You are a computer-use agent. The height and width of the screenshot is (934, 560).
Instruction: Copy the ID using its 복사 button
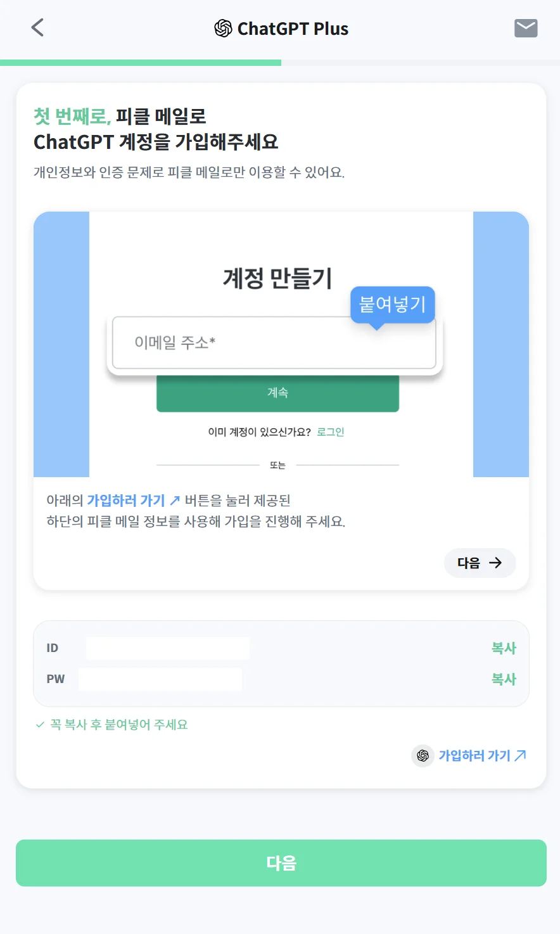tap(504, 648)
